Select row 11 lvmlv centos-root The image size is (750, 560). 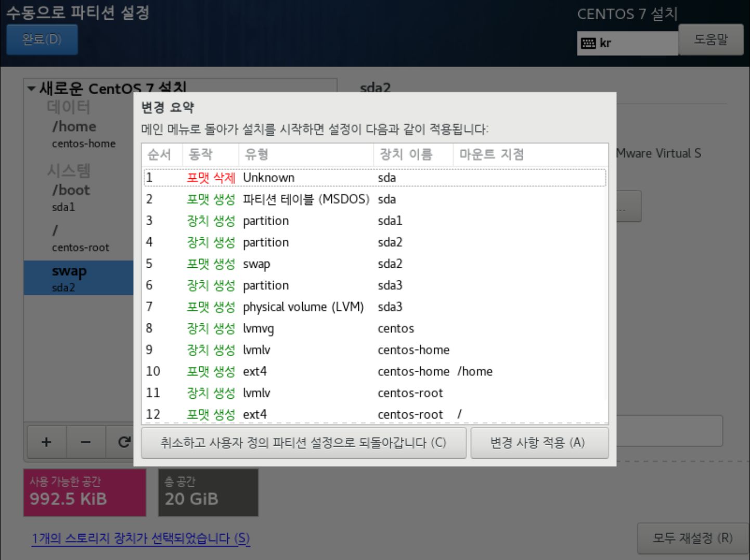(375, 393)
